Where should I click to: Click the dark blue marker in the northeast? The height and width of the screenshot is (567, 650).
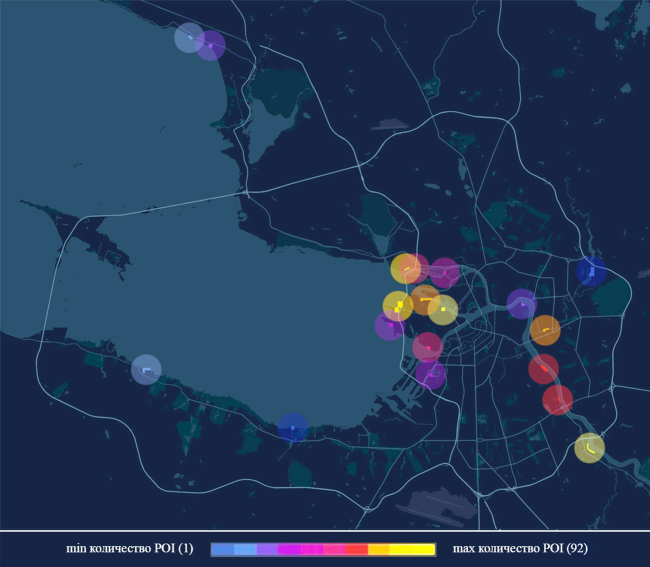click(591, 271)
